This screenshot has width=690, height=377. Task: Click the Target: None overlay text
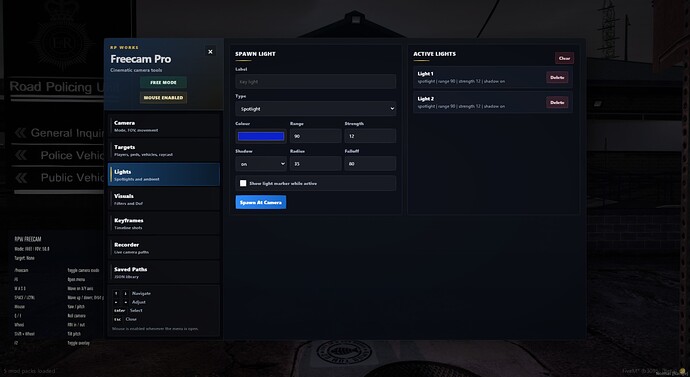pos(25,258)
